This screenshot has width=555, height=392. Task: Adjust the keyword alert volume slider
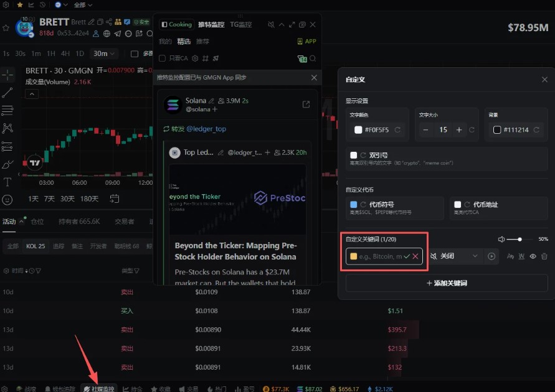(519, 240)
